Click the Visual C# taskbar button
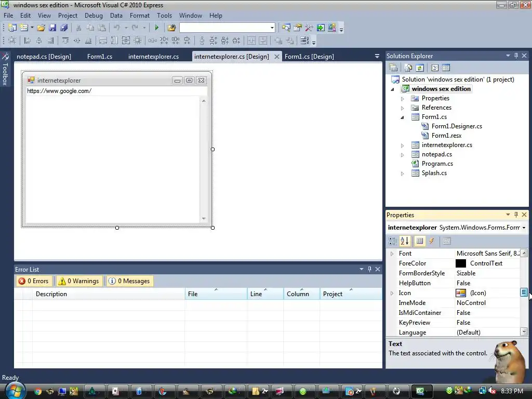This screenshot has width=532, height=399. (x=421, y=391)
